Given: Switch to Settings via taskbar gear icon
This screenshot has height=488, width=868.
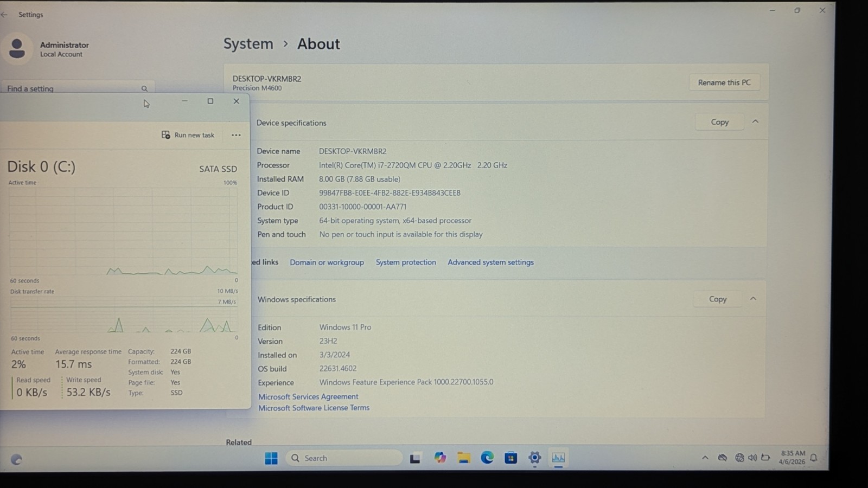Looking at the screenshot, I should point(534,458).
